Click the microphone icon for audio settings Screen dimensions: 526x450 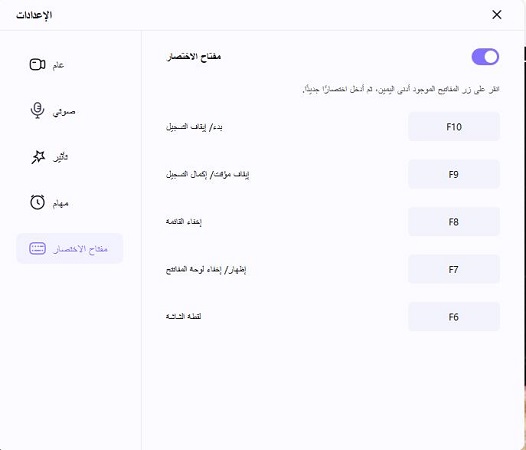pos(37,110)
